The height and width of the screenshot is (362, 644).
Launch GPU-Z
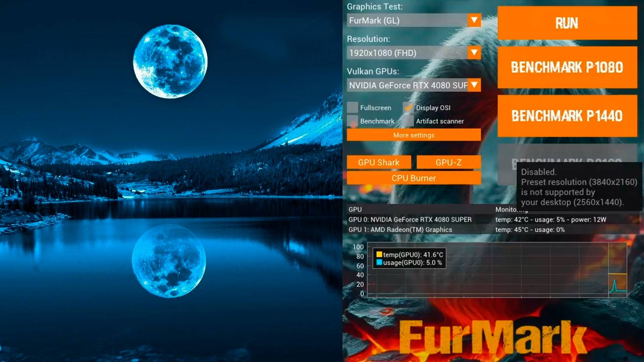tap(448, 162)
